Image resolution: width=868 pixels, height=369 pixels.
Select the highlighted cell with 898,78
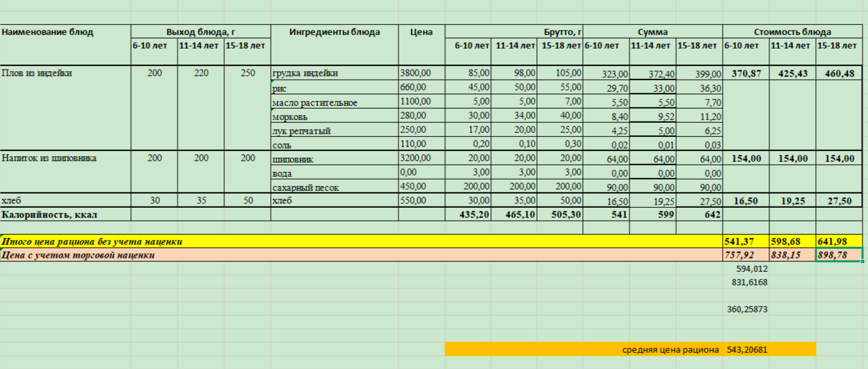click(839, 255)
